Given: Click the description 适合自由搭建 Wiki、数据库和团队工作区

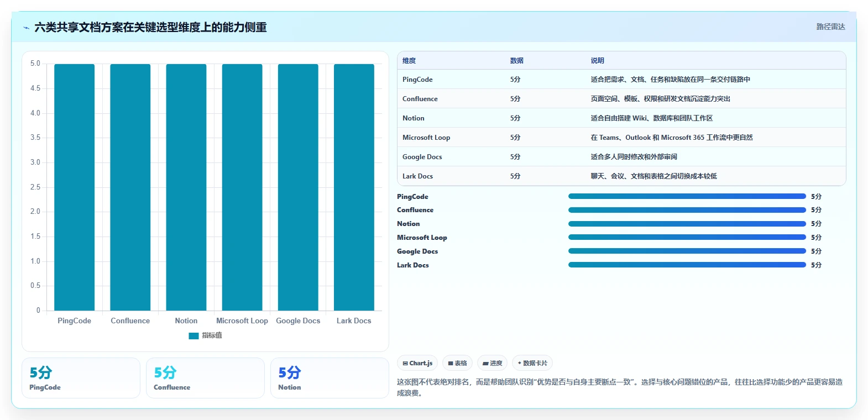Looking at the screenshot, I should pos(651,118).
